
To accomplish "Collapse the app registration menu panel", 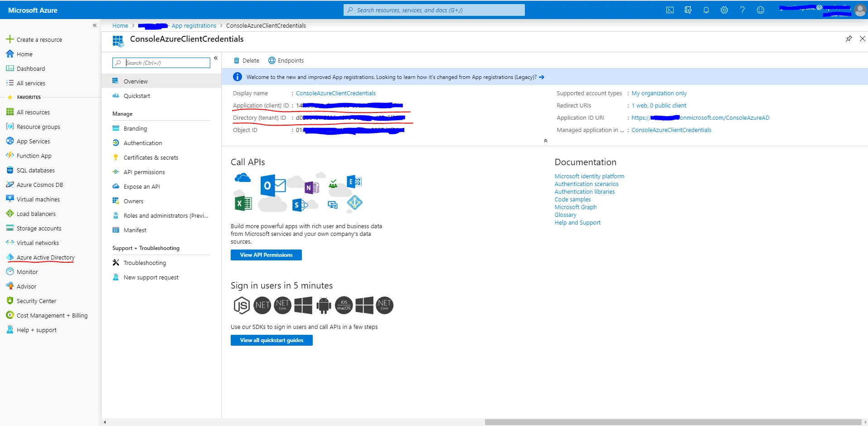I will point(216,58).
